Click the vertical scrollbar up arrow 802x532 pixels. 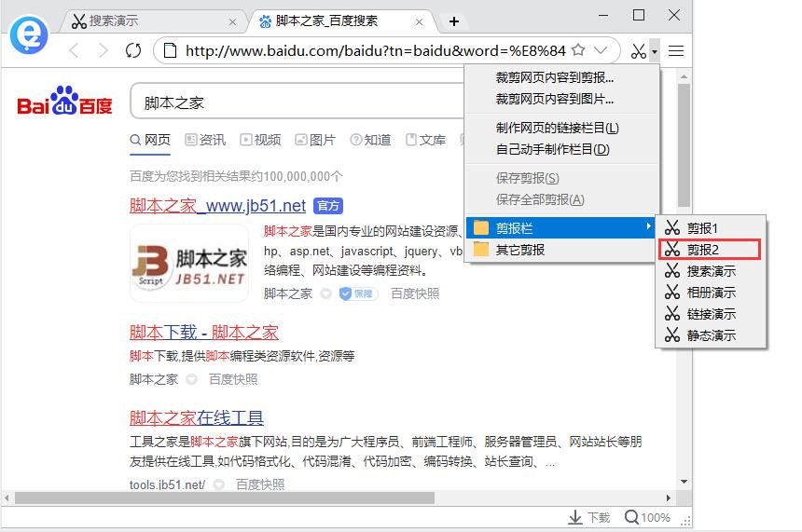(x=684, y=76)
